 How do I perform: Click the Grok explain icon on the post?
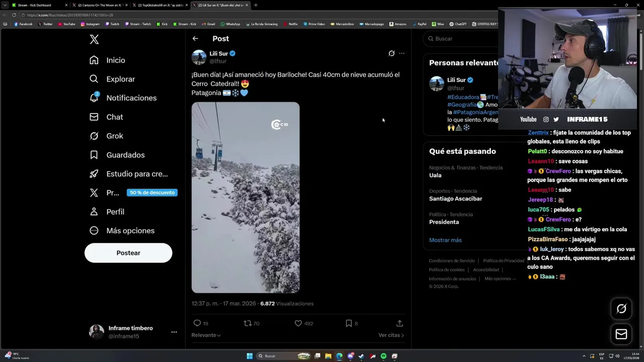click(391, 53)
